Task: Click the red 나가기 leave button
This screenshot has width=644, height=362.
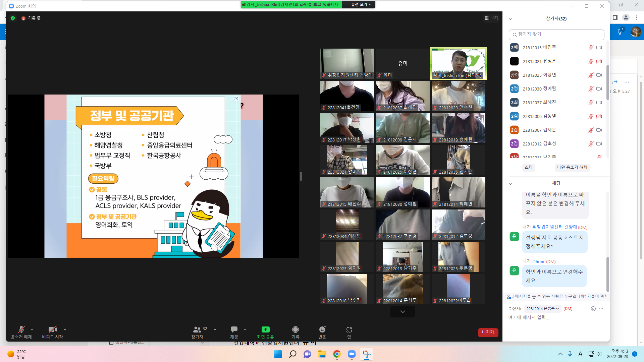Action: point(488,332)
